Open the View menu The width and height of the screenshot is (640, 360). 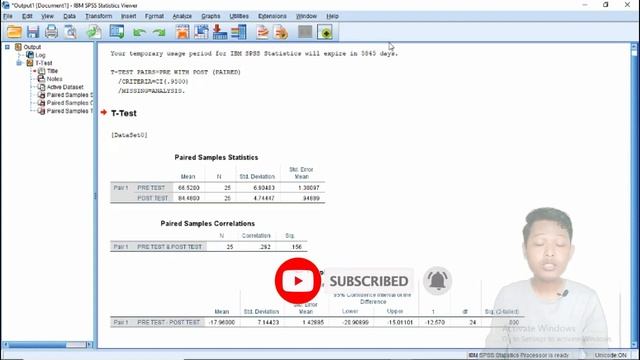(x=47, y=16)
